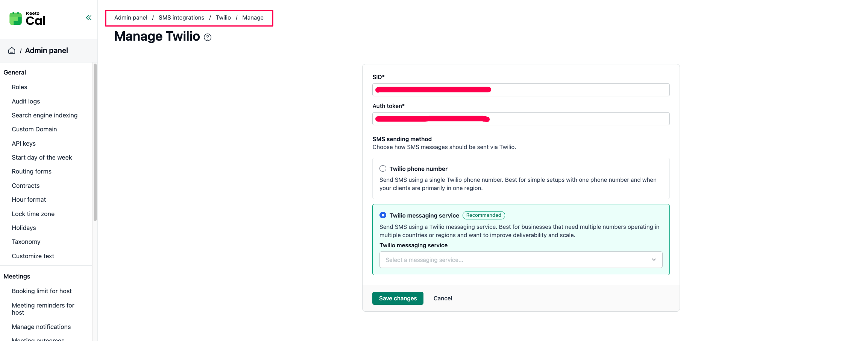Click Save changes button

click(398, 298)
